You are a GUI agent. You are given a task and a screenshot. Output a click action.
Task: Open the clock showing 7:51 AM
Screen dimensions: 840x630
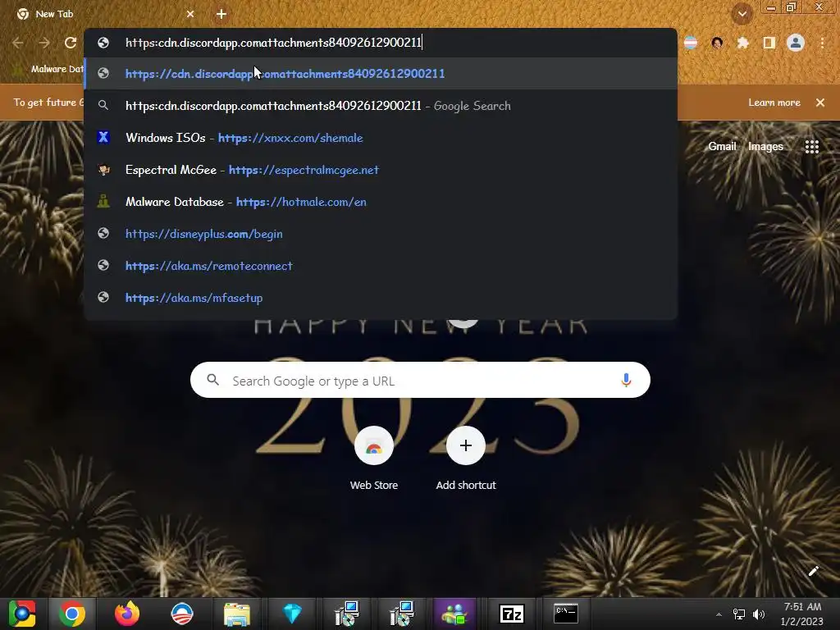tap(802, 614)
